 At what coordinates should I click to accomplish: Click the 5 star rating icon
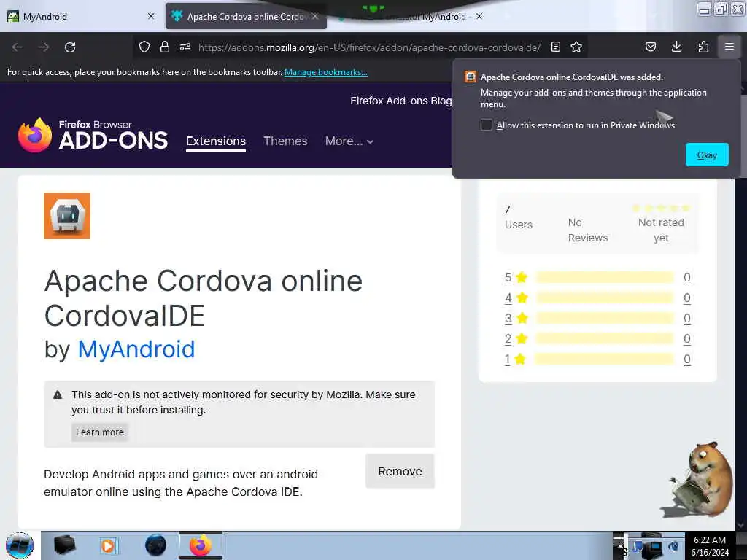pyautogui.click(x=522, y=277)
